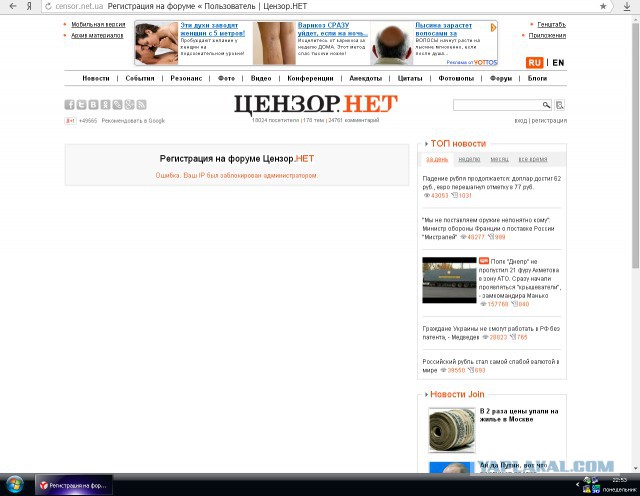This screenshot has width=640, height=496.
Task: Open the Windows Start orb
Action: coord(14,485)
